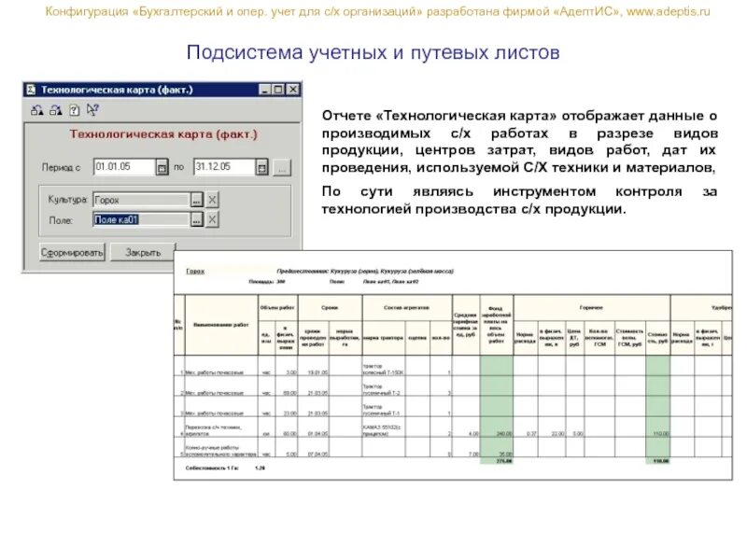Click the window system menu icon in title bar

pos(31,90)
